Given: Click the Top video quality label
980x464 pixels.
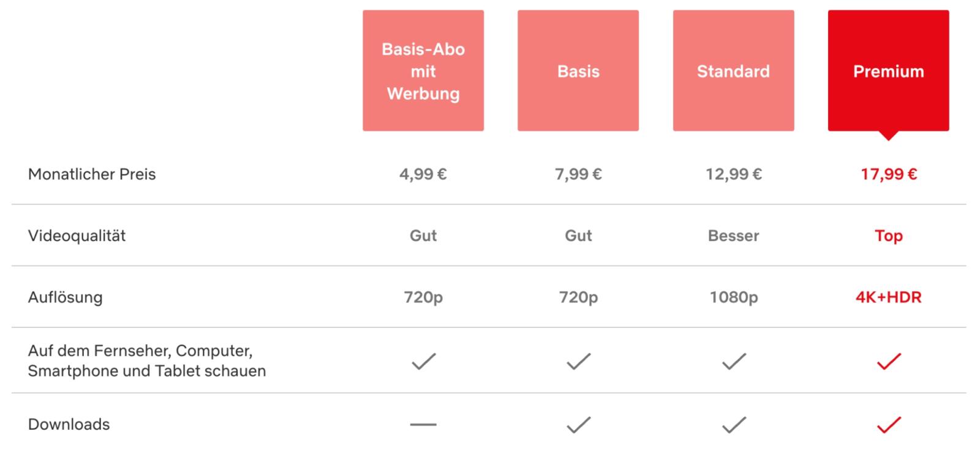Looking at the screenshot, I should click(889, 236).
